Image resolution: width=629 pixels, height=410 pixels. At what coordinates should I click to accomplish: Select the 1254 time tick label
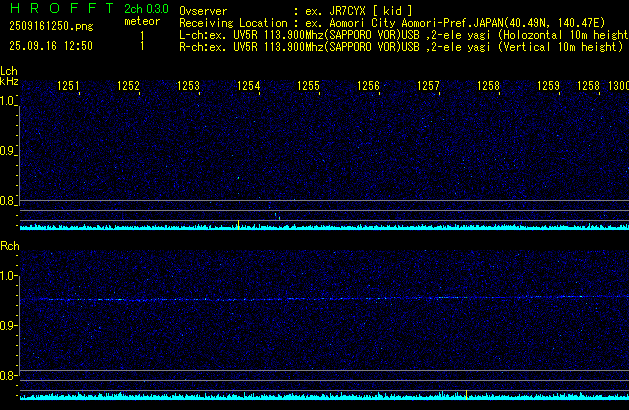pyautogui.click(x=248, y=86)
